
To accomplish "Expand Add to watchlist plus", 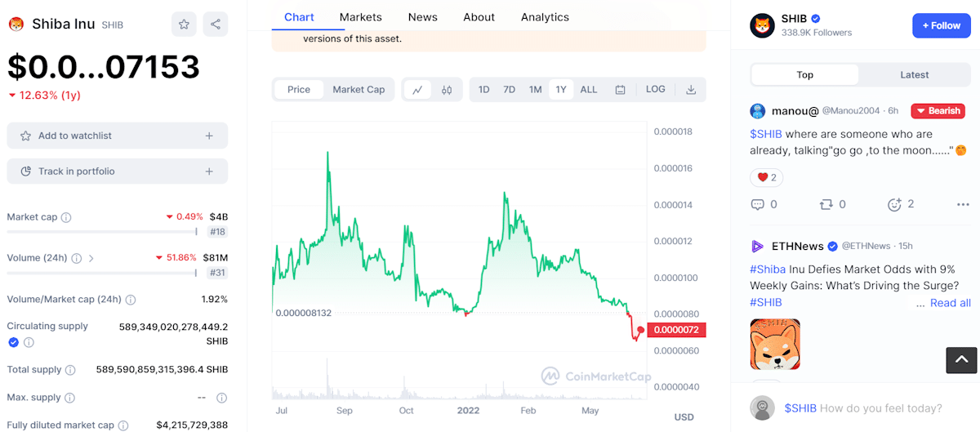I will (209, 136).
